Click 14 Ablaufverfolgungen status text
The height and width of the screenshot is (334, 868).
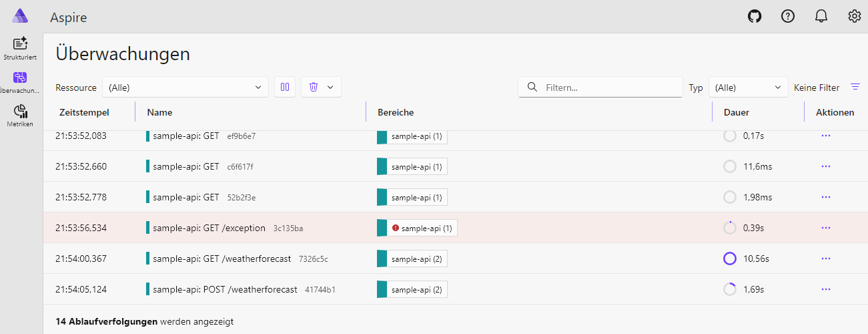[107, 321]
